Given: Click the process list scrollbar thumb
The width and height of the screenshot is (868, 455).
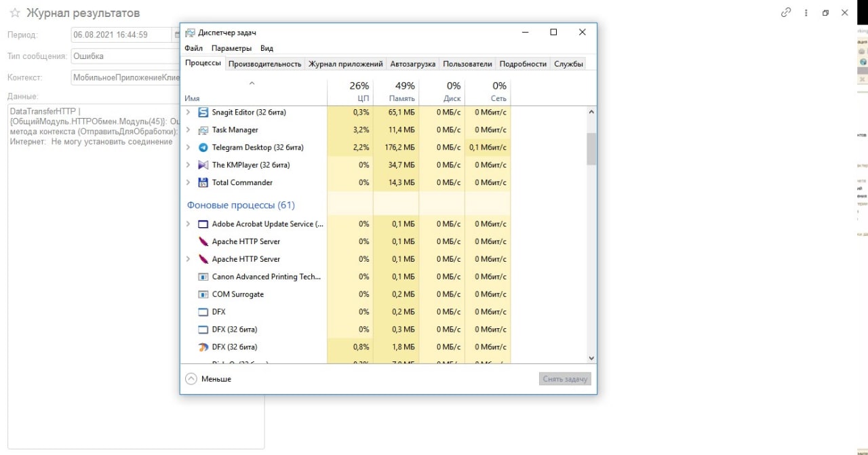Looking at the screenshot, I should click(591, 149).
